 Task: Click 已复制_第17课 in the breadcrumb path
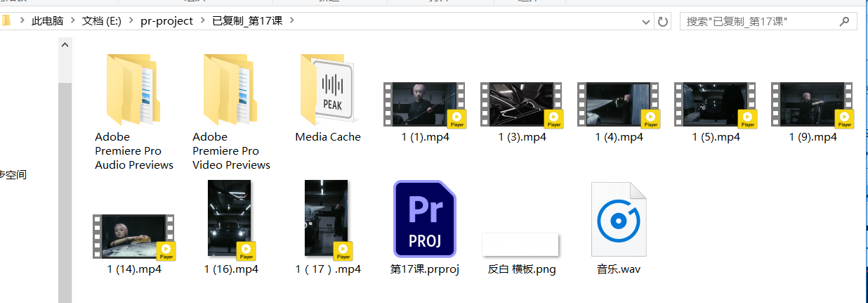[248, 21]
